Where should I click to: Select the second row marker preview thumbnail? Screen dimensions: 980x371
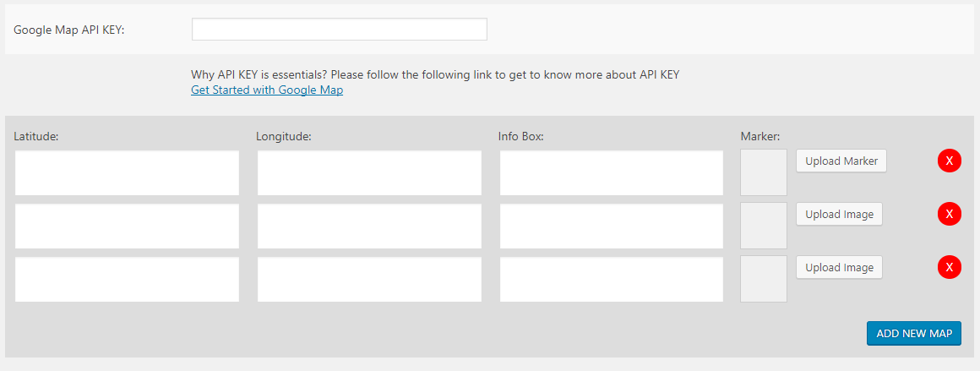click(x=764, y=226)
